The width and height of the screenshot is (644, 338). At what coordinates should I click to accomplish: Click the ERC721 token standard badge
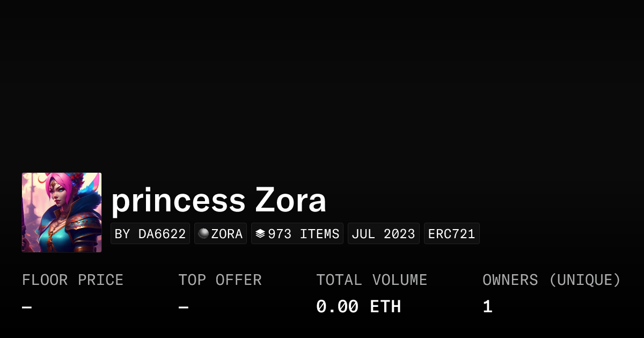[x=452, y=234]
